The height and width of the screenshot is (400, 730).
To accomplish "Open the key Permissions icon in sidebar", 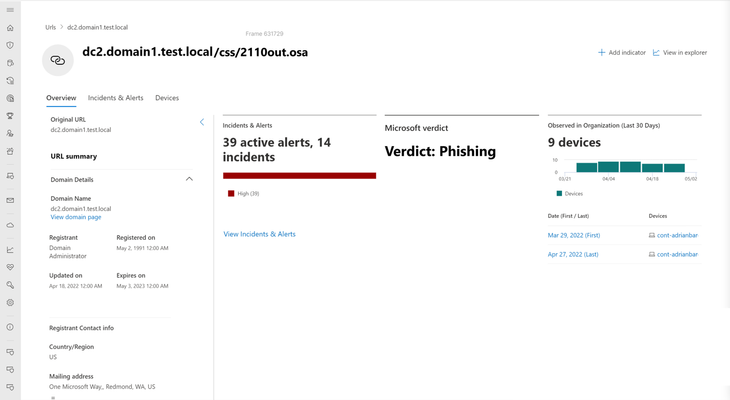I will [10, 285].
